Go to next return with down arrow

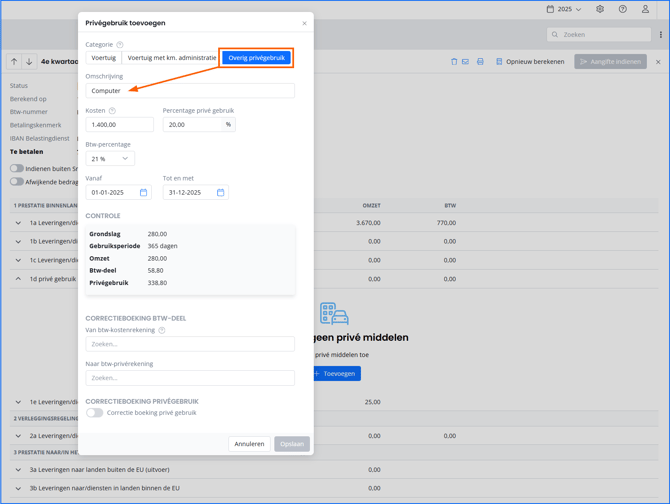point(29,62)
